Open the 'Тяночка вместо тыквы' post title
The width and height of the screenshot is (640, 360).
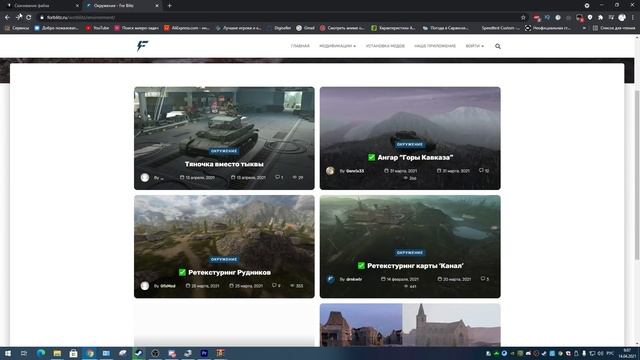tap(224, 164)
